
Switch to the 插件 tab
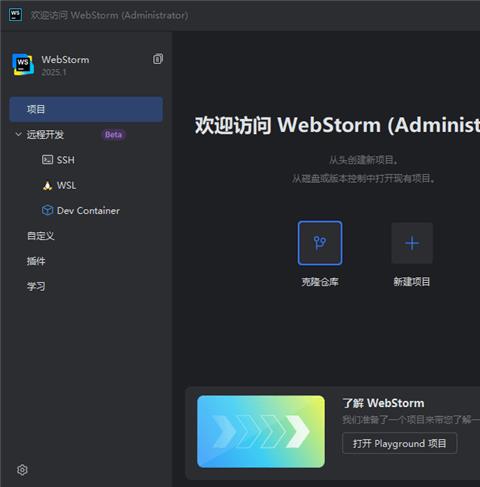36,261
